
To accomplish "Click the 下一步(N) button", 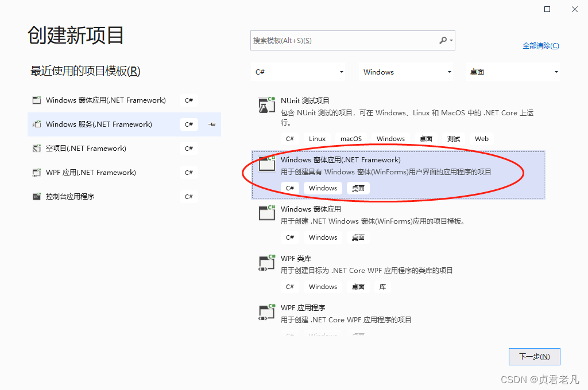I will click(535, 357).
